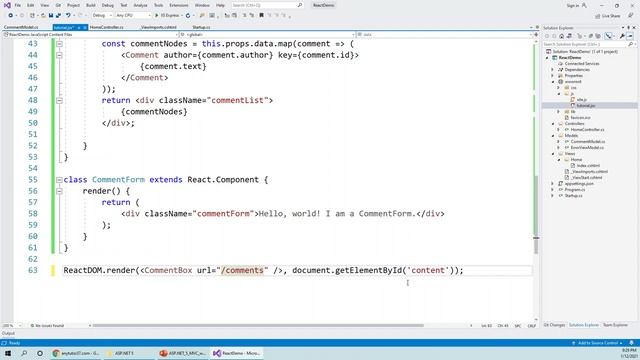Click the Sign in link
This screenshot has width=640, height=360.
point(573,5)
